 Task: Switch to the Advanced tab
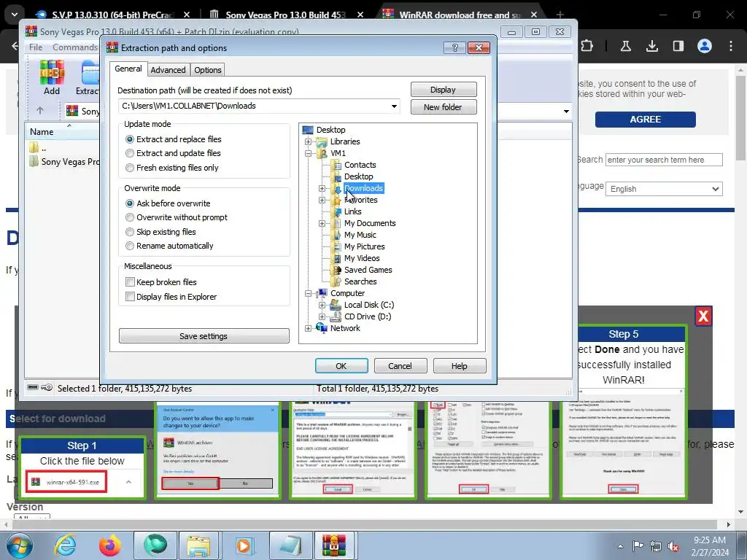click(169, 70)
